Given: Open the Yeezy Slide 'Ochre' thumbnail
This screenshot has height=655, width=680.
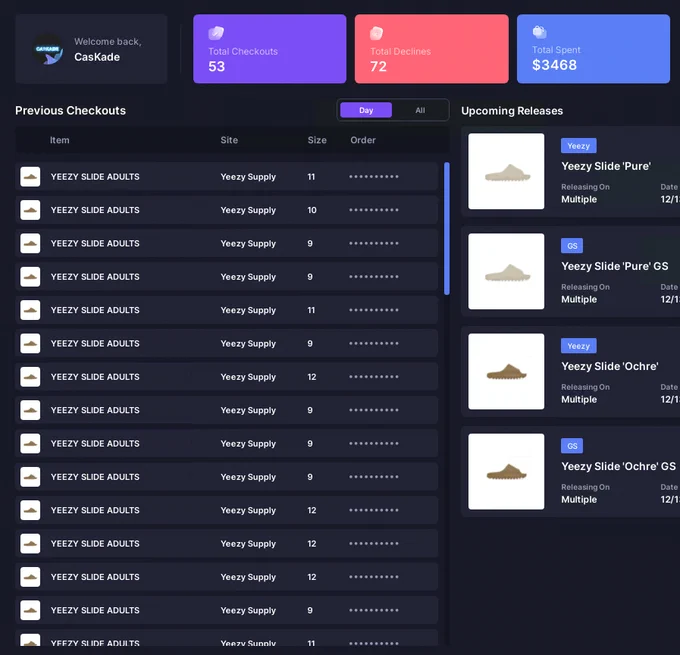Looking at the screenshot, I should (x=506, y=371).
